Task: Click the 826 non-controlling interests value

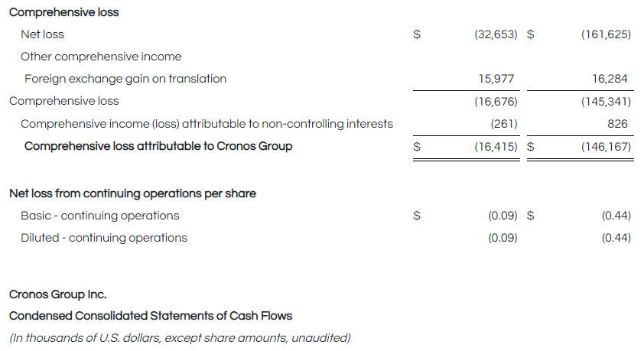Action: click(618, 124)
